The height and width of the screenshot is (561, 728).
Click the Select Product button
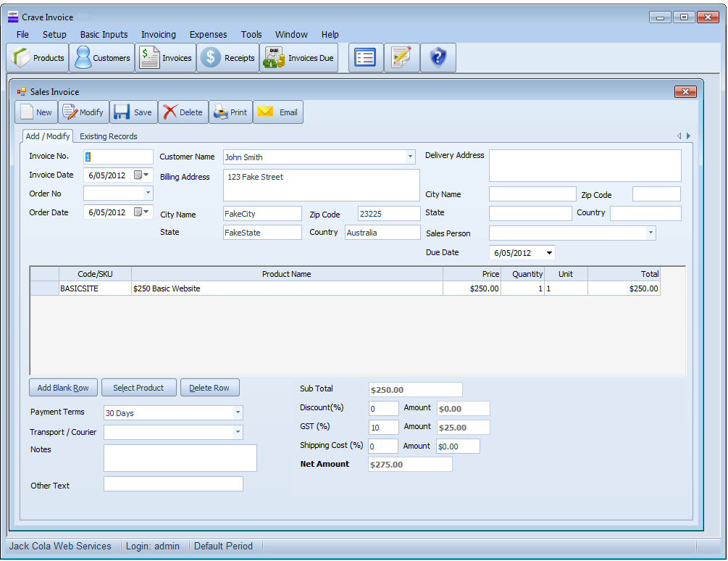coord(138,388)
